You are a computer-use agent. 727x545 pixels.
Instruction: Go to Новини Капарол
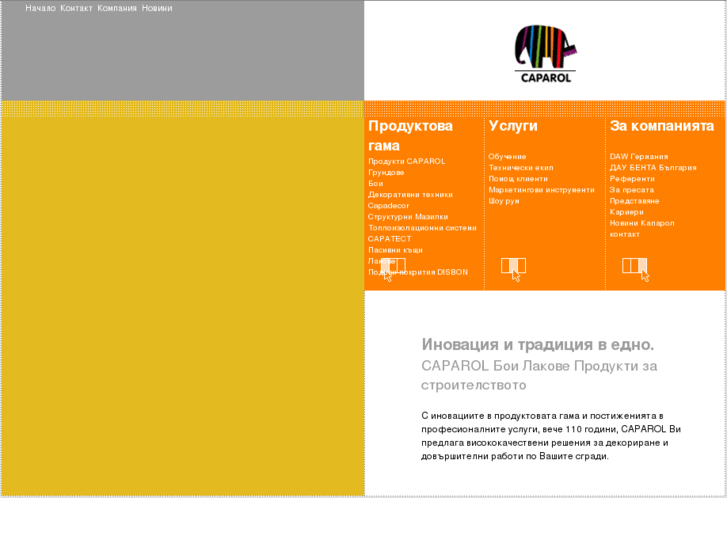(x=642, y=223)
